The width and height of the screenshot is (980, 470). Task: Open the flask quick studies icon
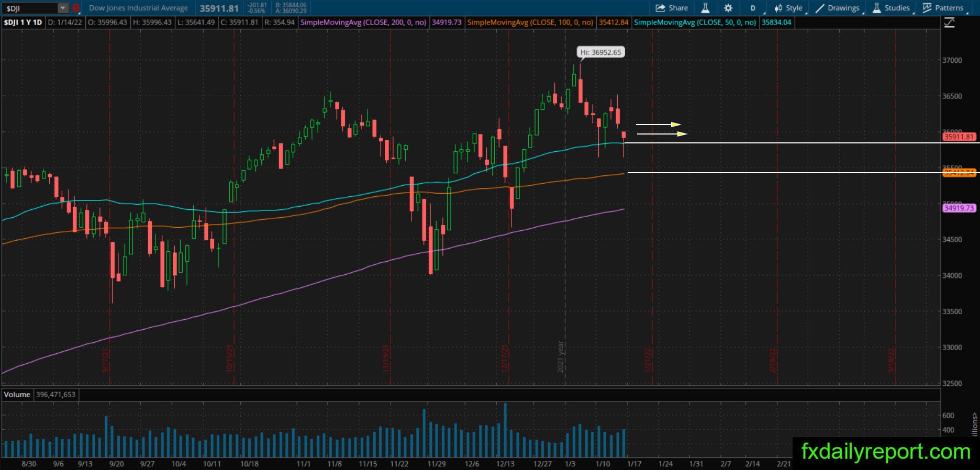click(705, 8)
